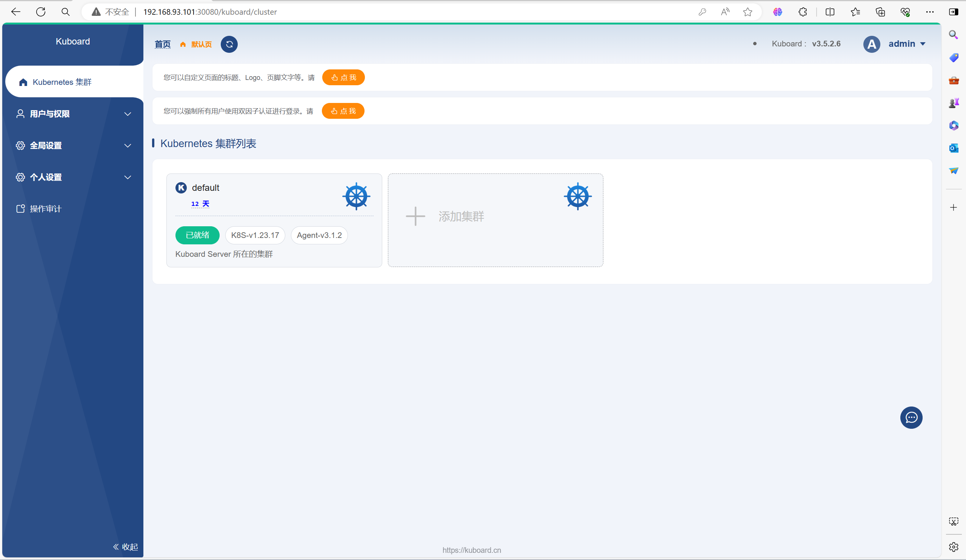Open Edge sidebar Outlook icon
Screen dimensions: 966x560
pos(953,148)
